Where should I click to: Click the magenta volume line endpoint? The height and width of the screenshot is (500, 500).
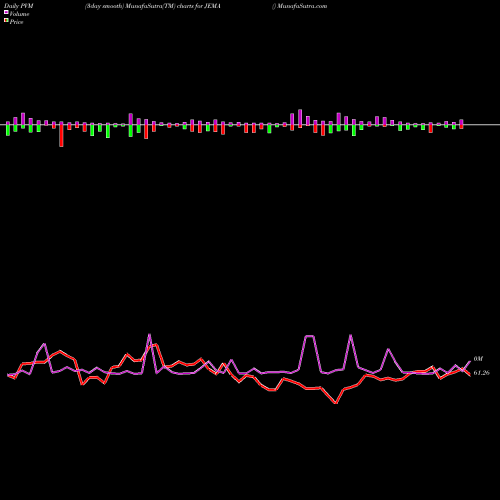[x=469, y=362]
